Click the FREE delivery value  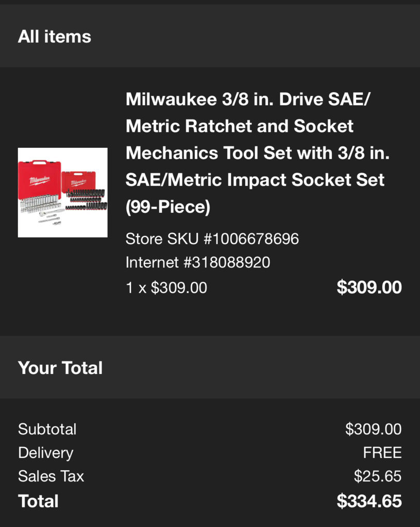click(x=382, y=453)
